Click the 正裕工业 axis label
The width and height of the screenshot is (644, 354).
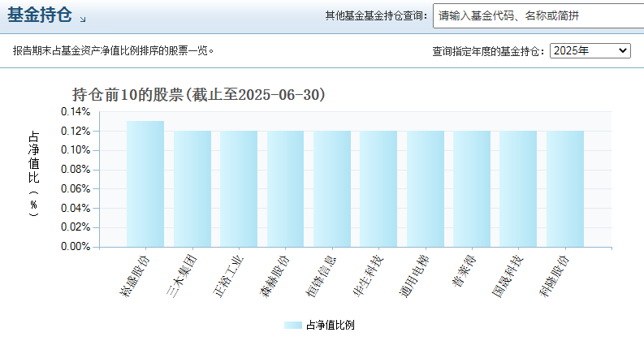[x=228, y=276]
